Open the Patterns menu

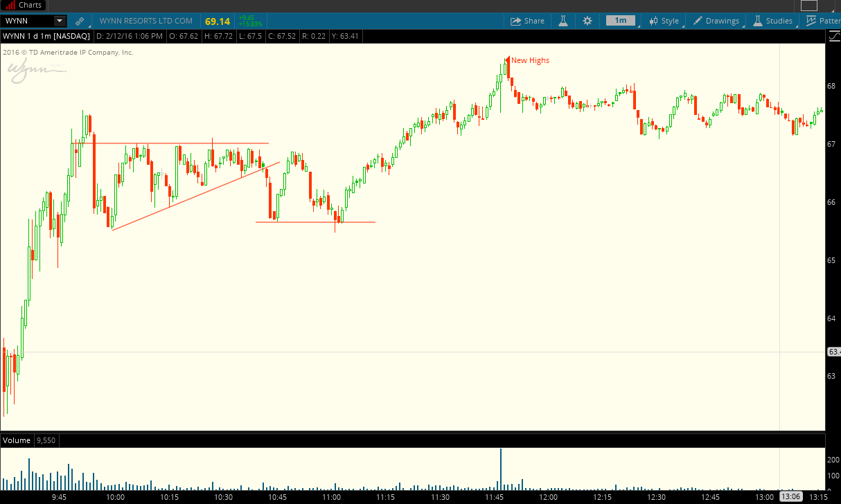pyautogui.click(x=824, y=21)
